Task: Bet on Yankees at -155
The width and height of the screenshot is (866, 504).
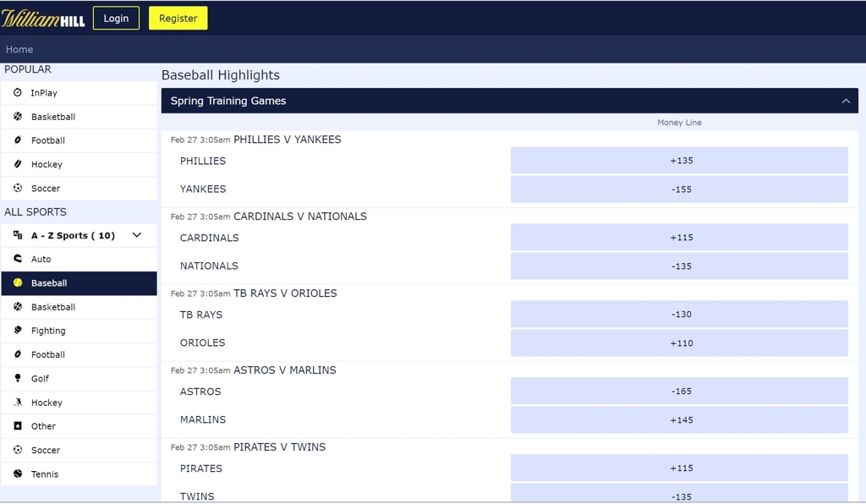Action: [679, 189]
